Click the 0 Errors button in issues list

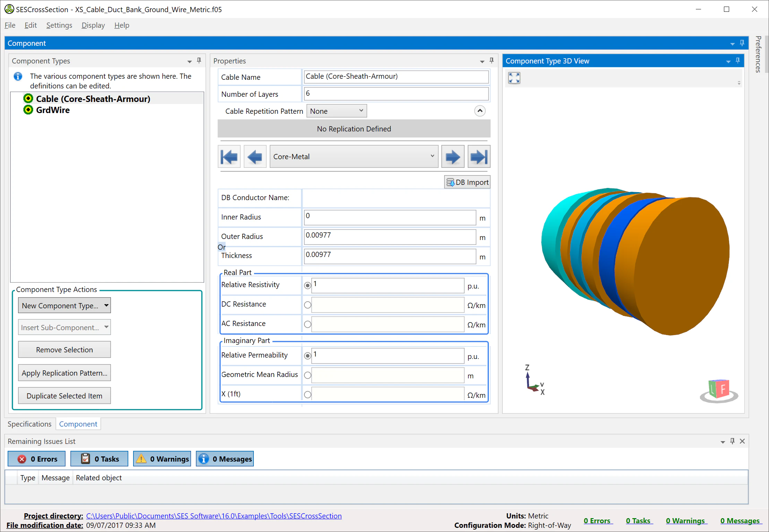(x=36, y=458)
